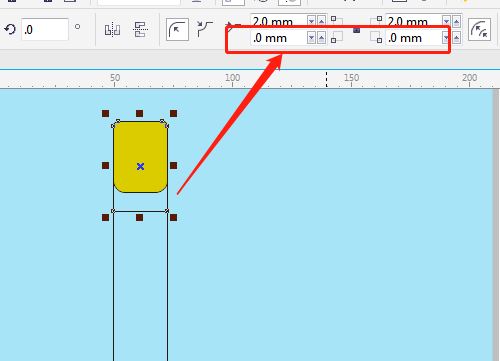Screen dimensions: 500x361
Task: Click the rotation angle icon beside the angle field
Action: pos(10,29)
